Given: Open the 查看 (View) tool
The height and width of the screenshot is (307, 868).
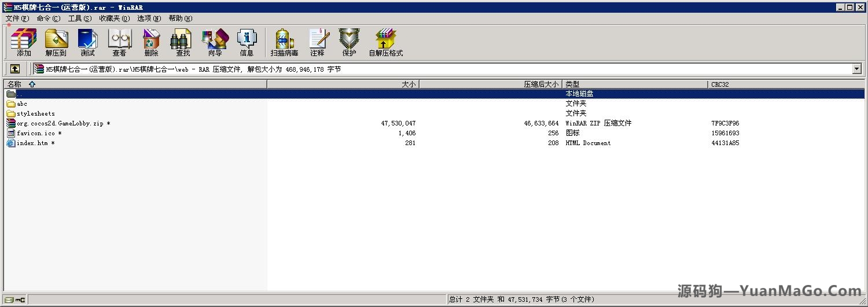Looking at the screenshot, I should coord(119,42).
